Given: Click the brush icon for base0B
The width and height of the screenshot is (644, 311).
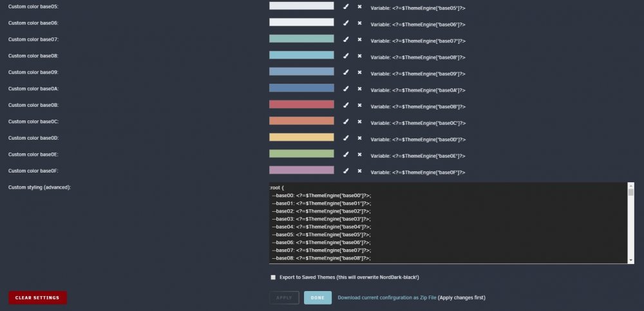Looking at the screenshot, I should [x=346, y=105].
